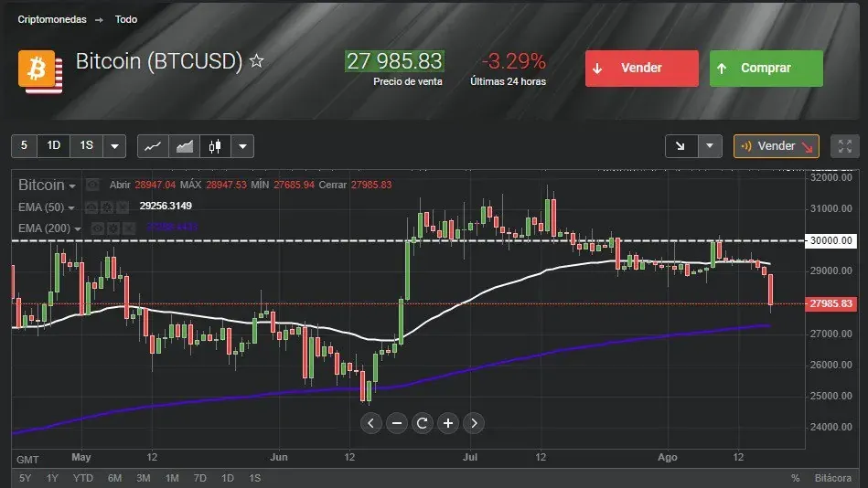The image size is (868, 488).
Task: Select the candlestick chart type icon
Action: tap(215, 146)
